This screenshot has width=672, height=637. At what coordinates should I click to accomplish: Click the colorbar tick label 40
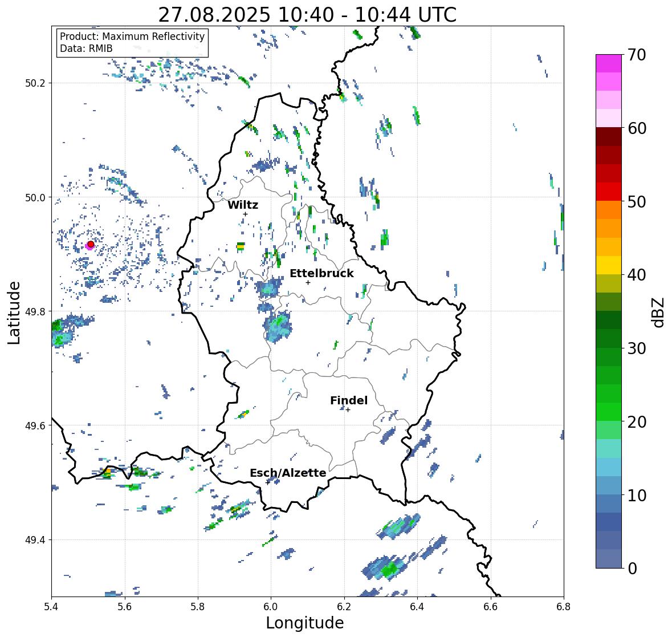[637, 275]
